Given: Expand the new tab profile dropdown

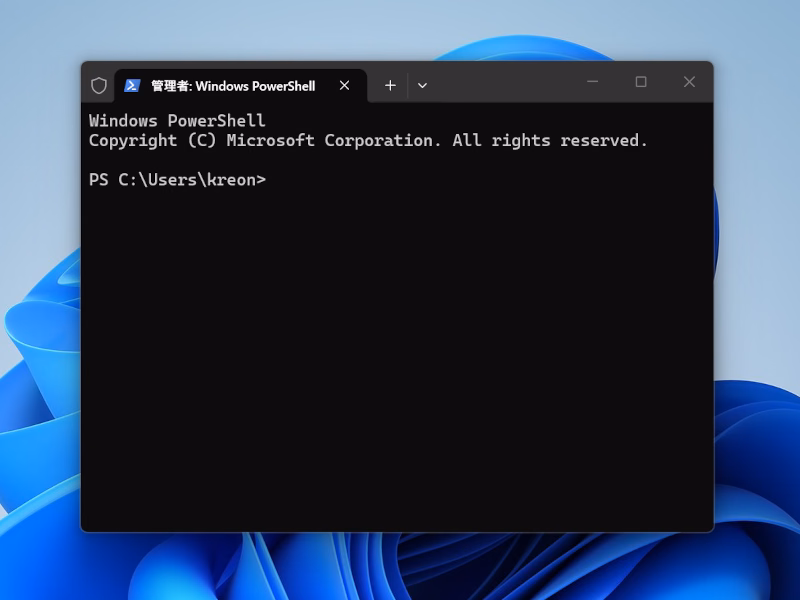Looking at the screenshot, I should point(422,85).
